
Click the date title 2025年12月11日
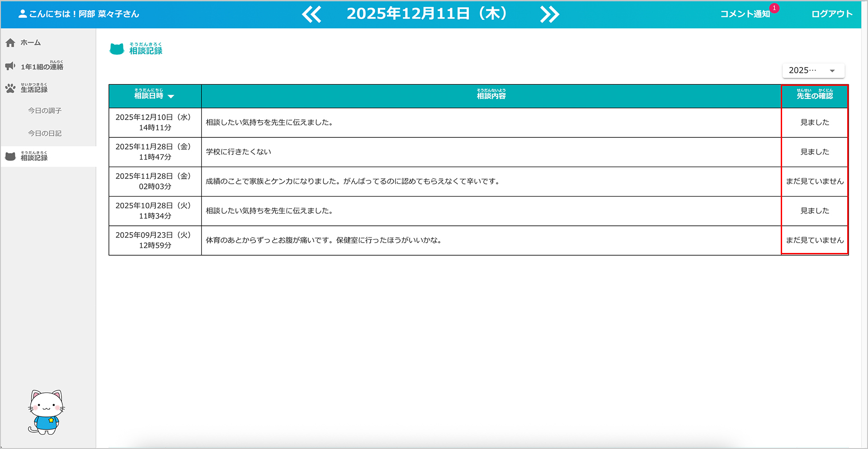[426, 14]
